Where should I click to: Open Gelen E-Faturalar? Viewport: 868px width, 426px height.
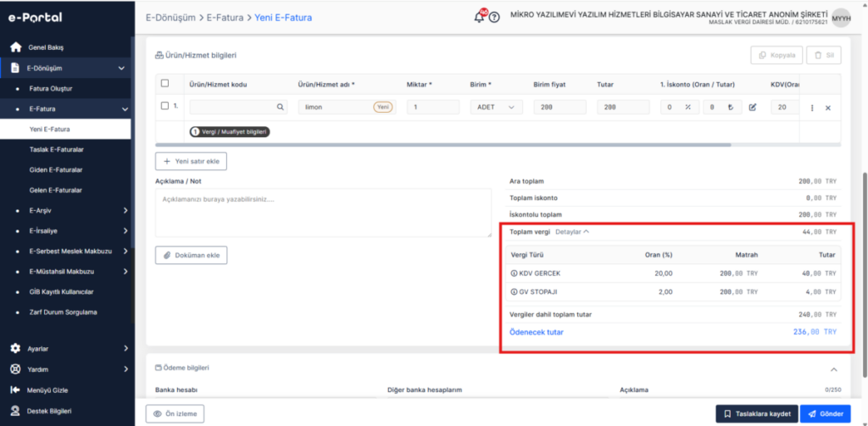click(56, 191)
